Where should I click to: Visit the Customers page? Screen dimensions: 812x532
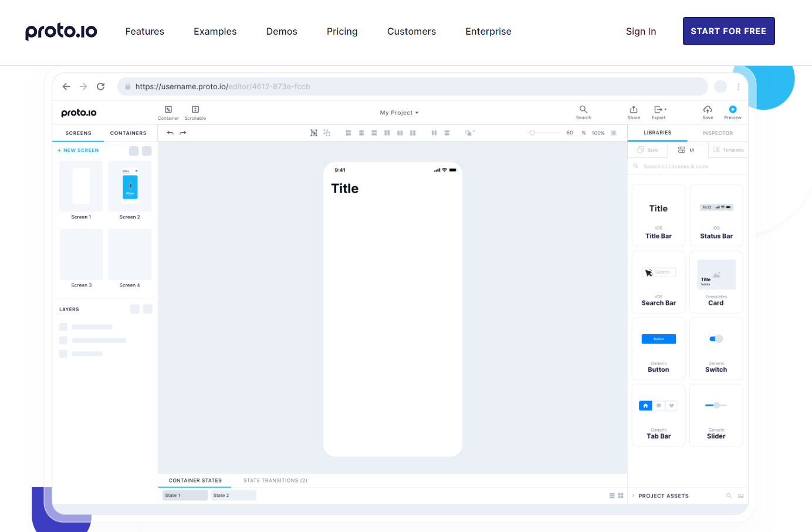click(411, 31)
